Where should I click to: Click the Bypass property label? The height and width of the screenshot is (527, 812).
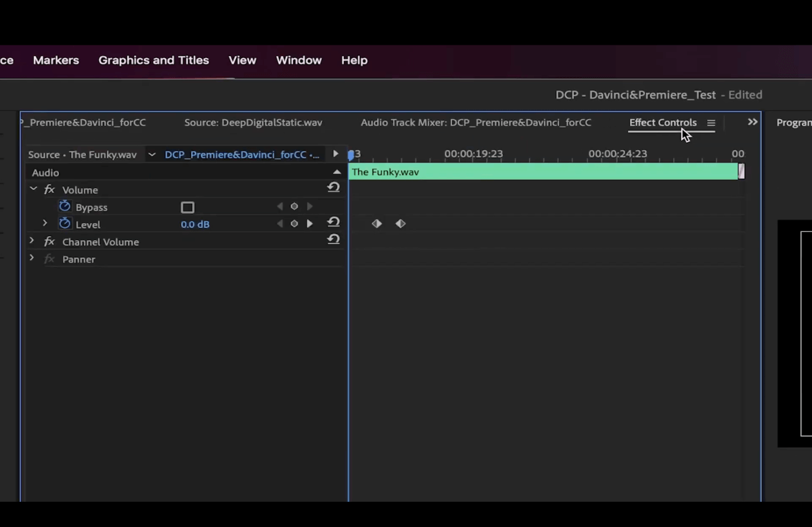91,208
